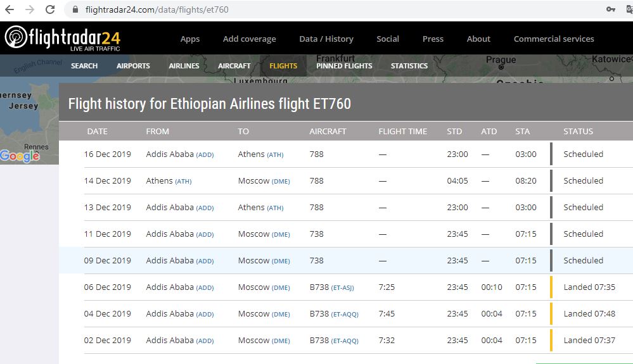
Task: Open the Press menu item
Action: [x=433, y=39]
